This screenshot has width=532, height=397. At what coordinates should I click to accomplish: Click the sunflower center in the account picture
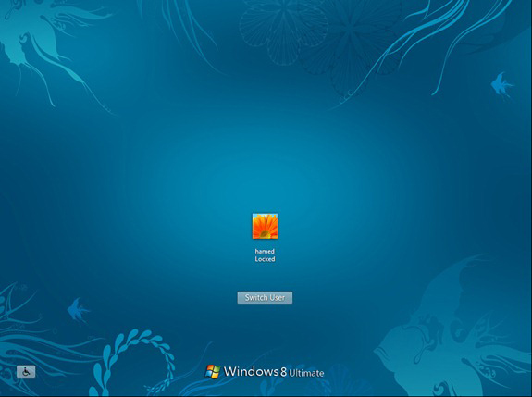(265, 234)
